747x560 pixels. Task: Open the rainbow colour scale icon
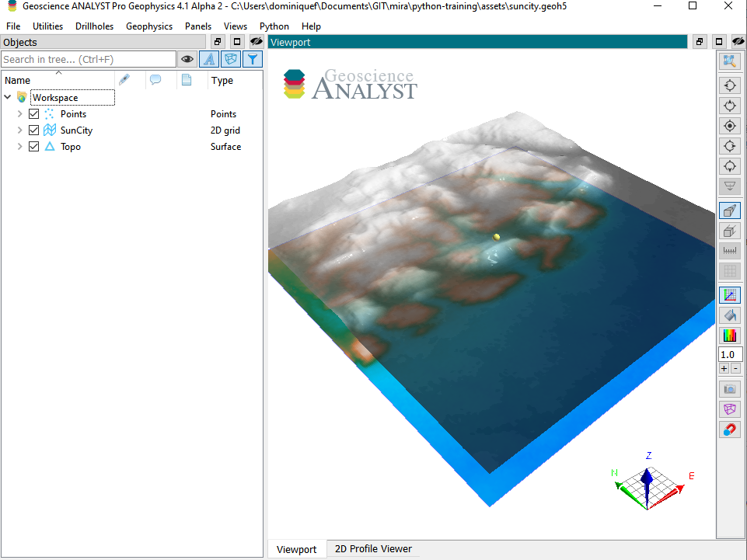click(x=729, y=336)
